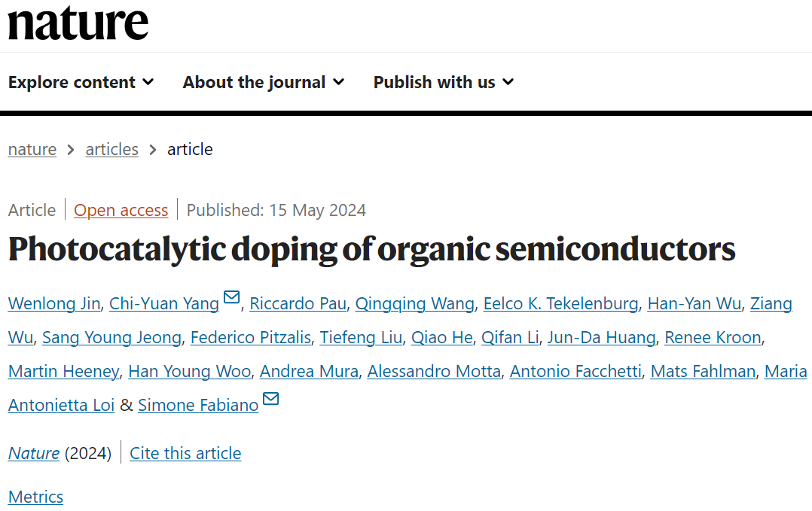Open the Cite this article link

point(185,454)
